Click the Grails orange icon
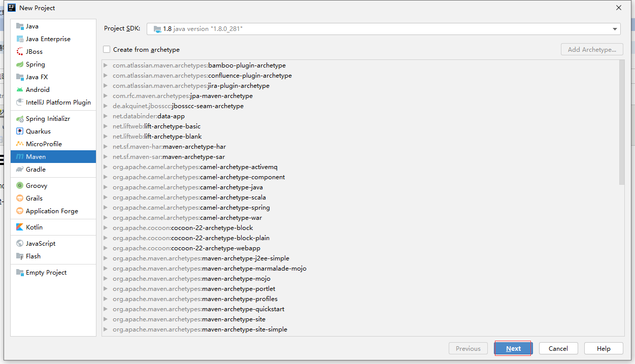The height and width of the screenshot is (364, 635). [20, 198]
